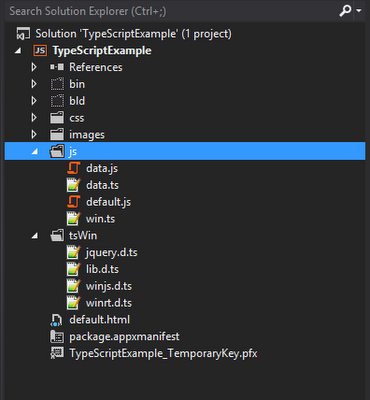Select the bin folder label
The height and width of the screenshot is (400, 370).
pyautogui.click(x=77, y=84)
